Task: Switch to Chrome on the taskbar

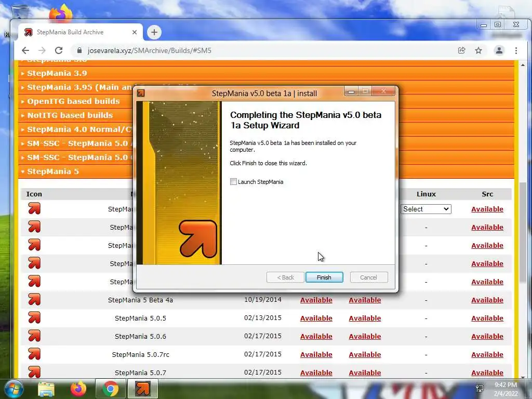Action: pos(111,389)
